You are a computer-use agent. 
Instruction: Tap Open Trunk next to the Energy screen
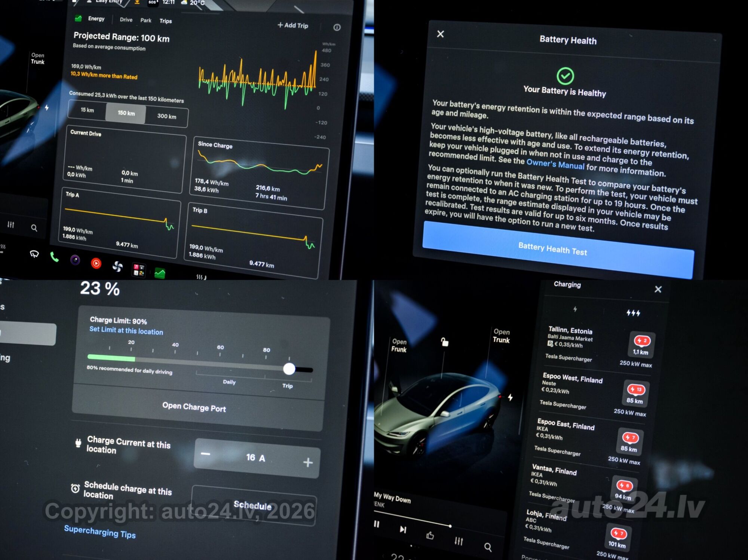point(37,59)
